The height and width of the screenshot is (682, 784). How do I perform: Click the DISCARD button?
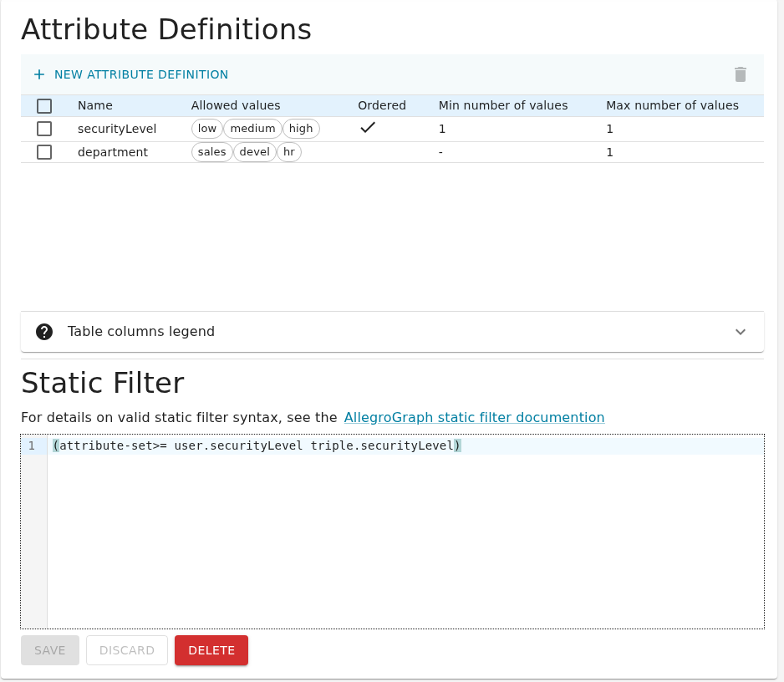pyautogui.click(x=127, y=650)
